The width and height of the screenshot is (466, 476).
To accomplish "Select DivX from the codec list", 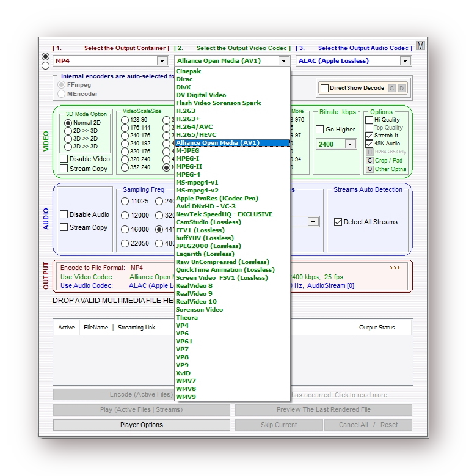I will click(233, 87).
